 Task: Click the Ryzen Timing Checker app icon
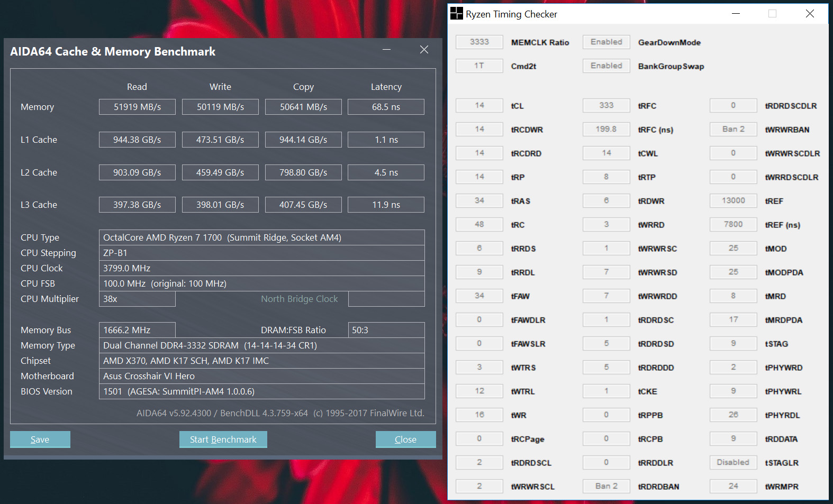[456, 14]
